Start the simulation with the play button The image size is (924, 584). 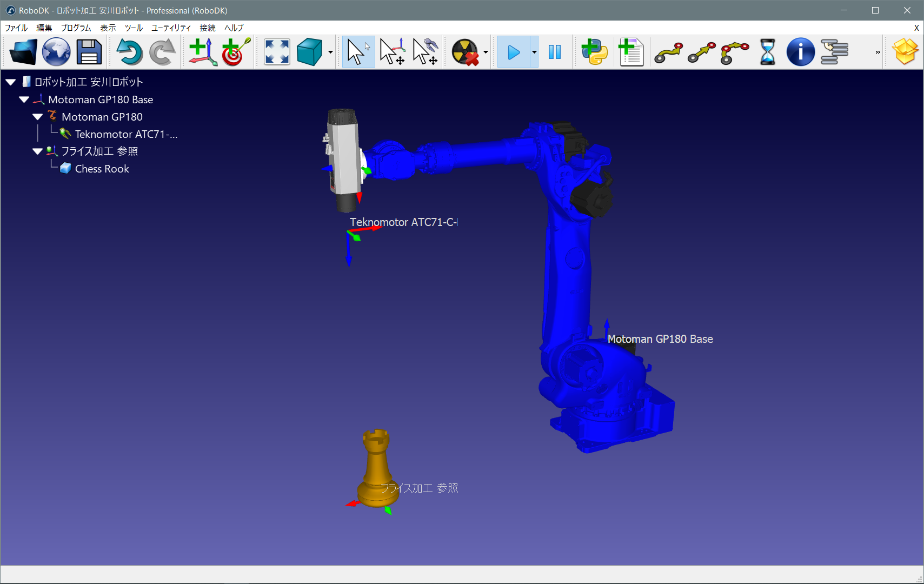514,52
